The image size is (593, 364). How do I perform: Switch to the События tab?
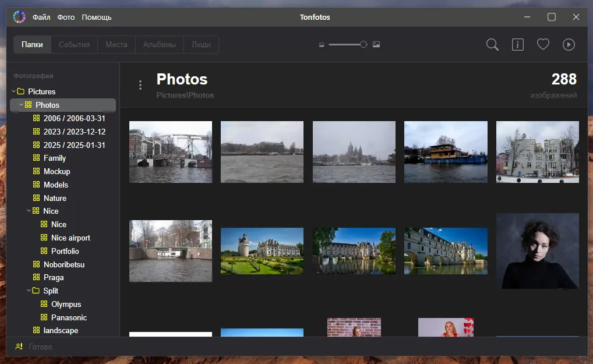coord(74,44)
